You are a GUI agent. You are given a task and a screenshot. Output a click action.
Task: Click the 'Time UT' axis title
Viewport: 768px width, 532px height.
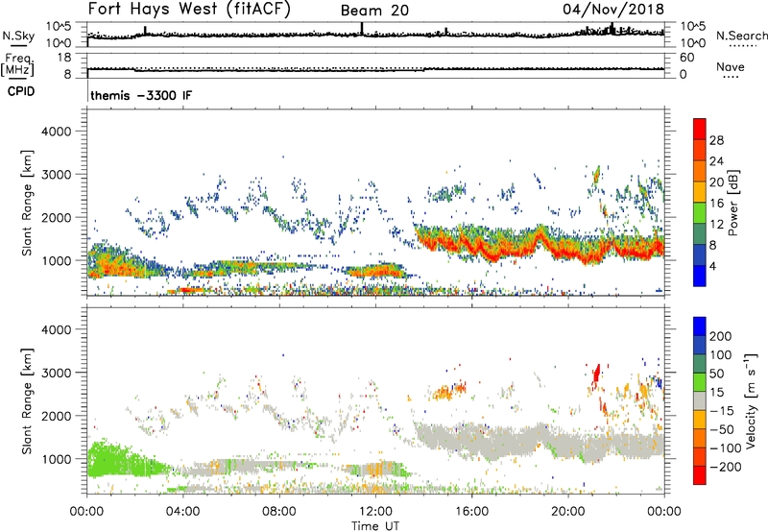(375, 526)
